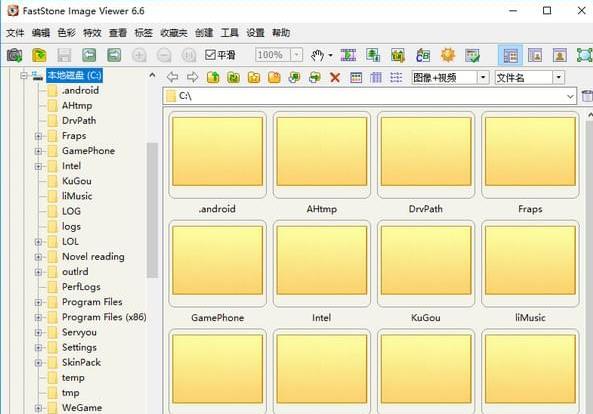Open the 工具 menu
The height and width of the screenshot is (414, 593).
(230, 33)
